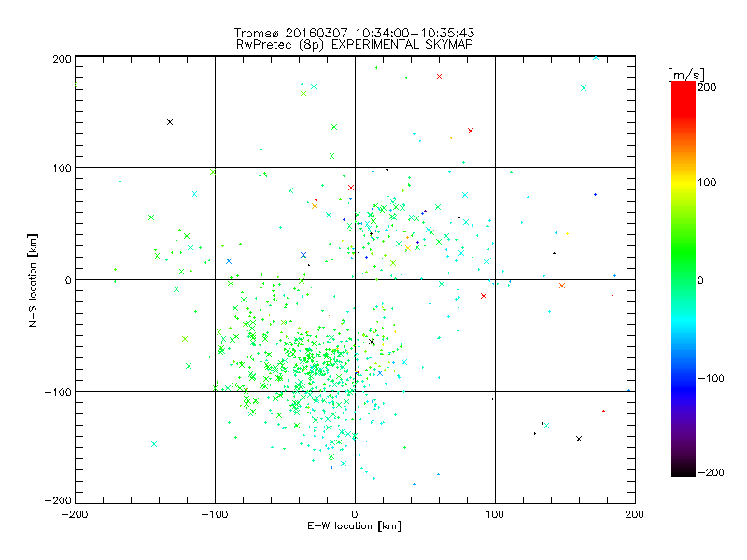Click the plot title 'Tromsø 20160307 10:34:00-10:35:43'
The image size is (747, 560).
[355, 33]
